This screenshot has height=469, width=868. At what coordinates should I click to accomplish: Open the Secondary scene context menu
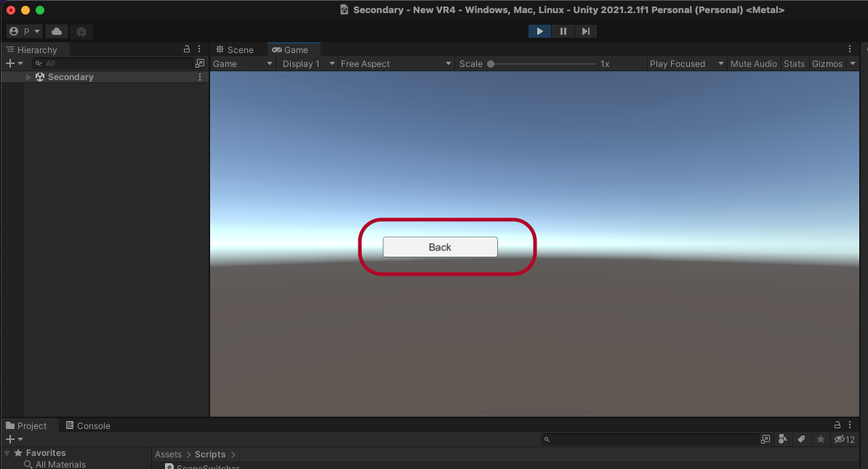tap(200, 77)
